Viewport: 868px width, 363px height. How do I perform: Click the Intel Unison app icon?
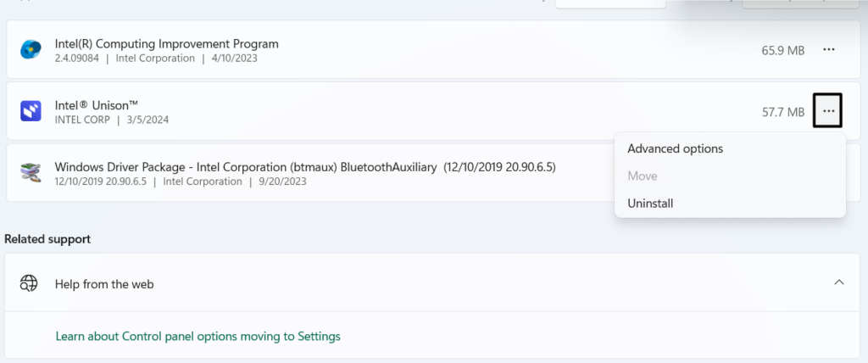click(x=31, y=111)
